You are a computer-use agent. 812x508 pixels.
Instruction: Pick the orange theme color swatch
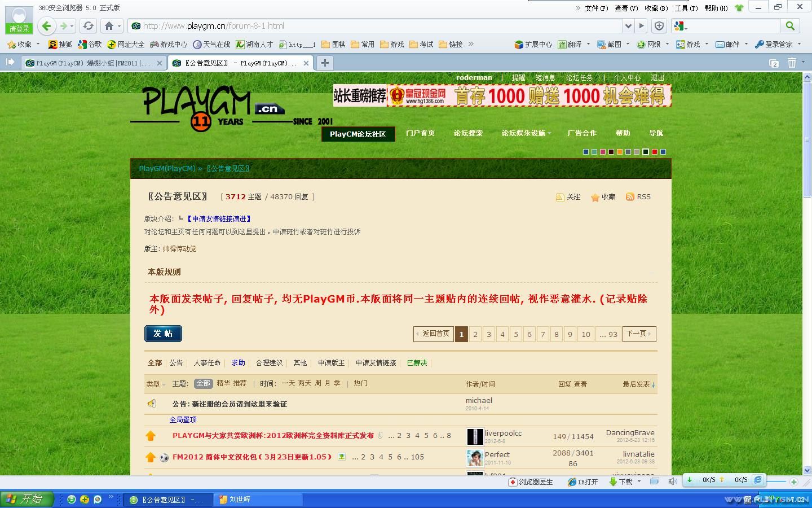pos(620,152)
